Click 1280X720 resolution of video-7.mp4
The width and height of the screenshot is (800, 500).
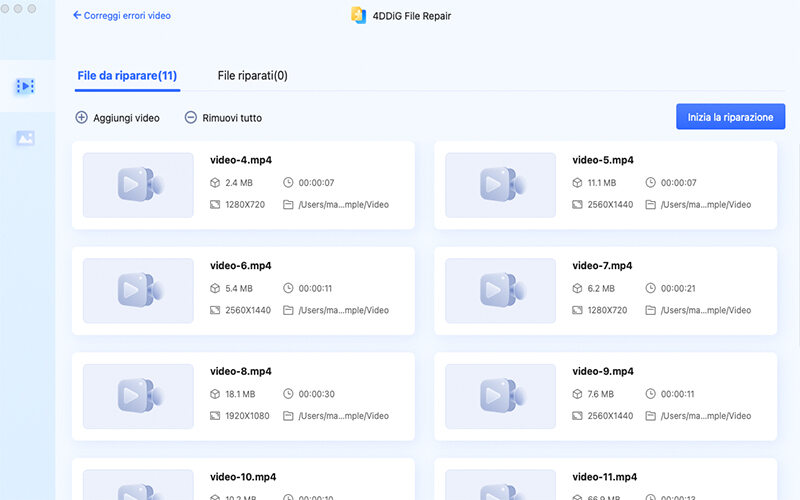coord(607,310)
